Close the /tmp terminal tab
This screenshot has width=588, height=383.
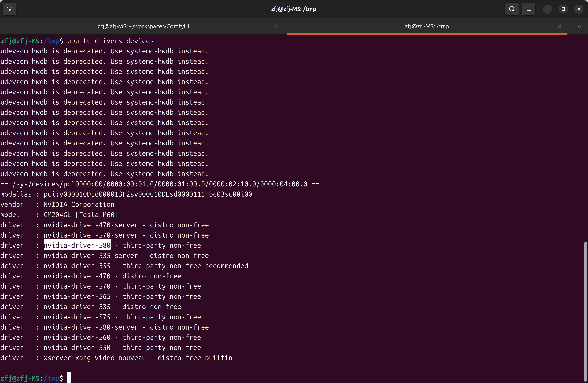coord(560,26)
